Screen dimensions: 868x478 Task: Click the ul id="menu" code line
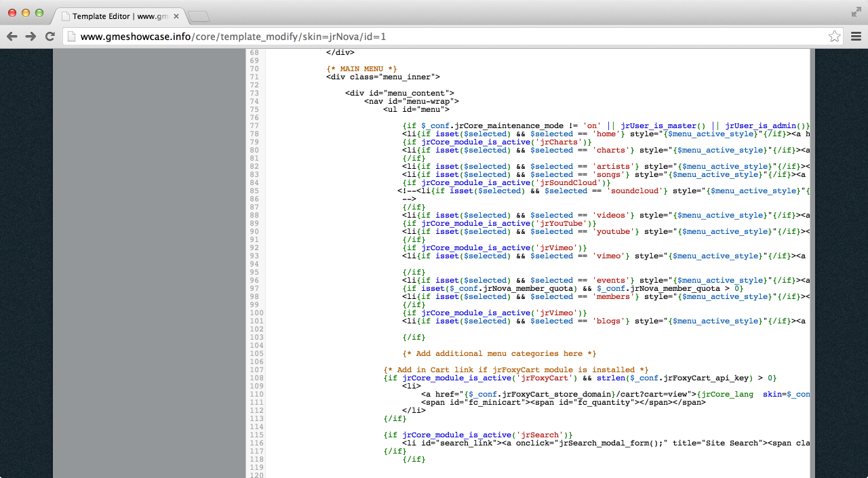tap(416, 109)
